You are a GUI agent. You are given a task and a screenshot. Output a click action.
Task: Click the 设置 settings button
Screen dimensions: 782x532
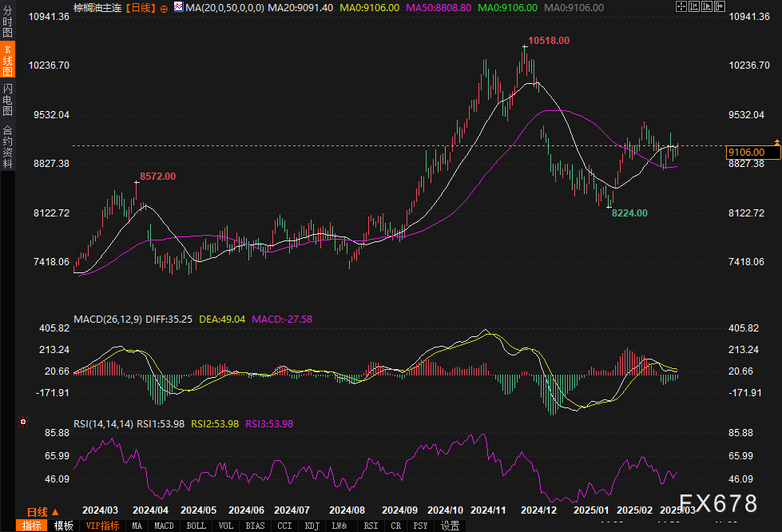click(x=451, y=526)
